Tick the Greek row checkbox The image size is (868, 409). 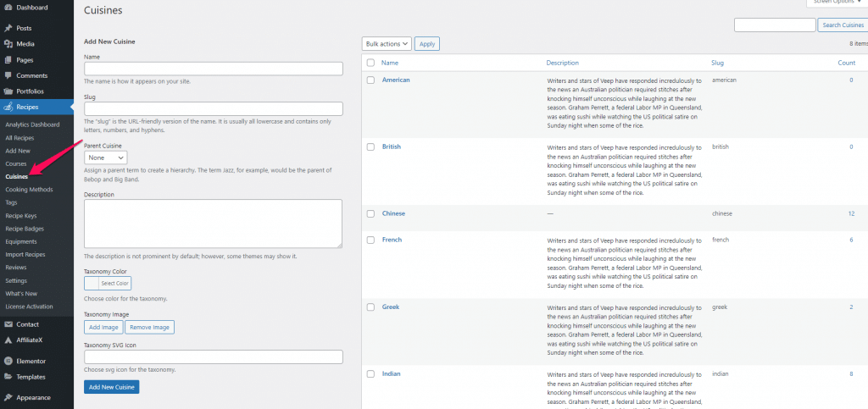371,307
